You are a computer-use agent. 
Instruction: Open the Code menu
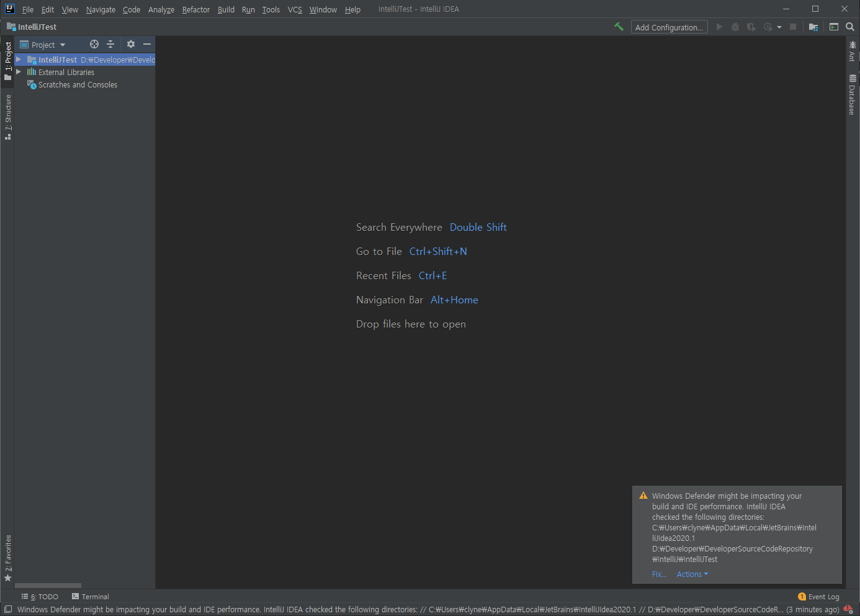[132, 9]
